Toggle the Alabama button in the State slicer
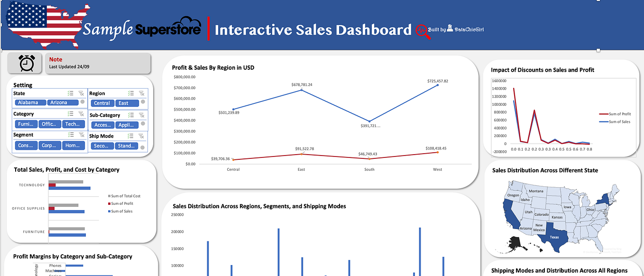The image size is (644, 276). (x=29, y=102)
